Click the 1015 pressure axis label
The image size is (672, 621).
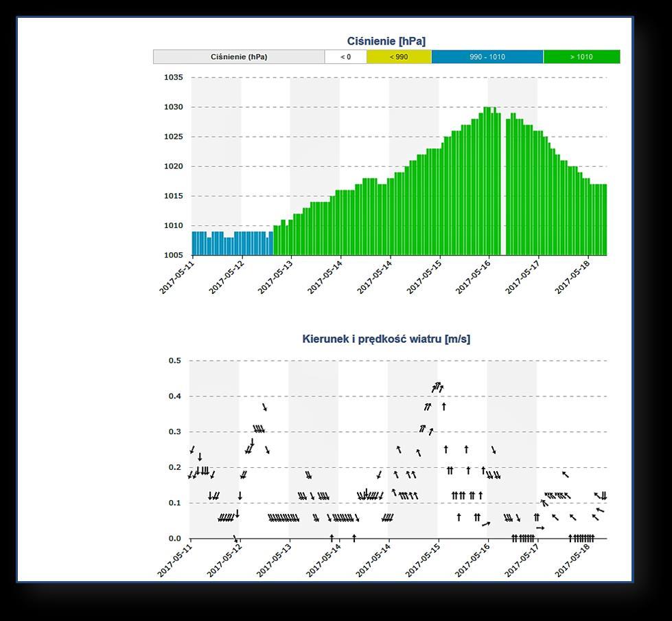coord(173,196)
